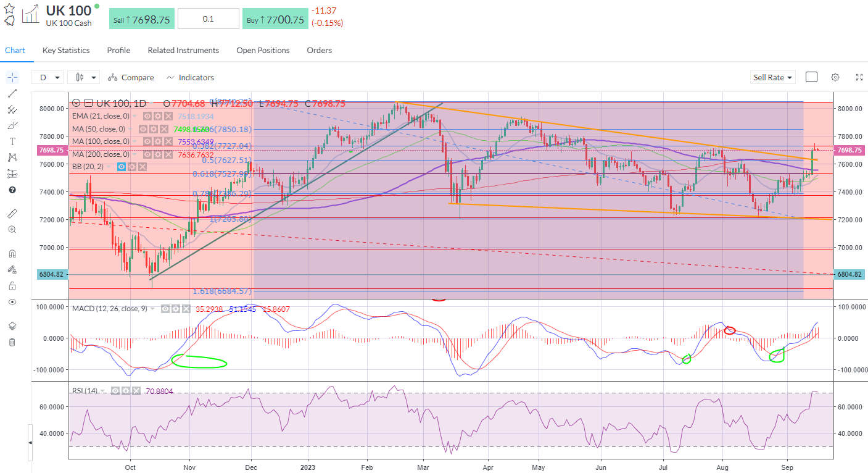The height and width of the screenshot is (473, 868).
Task: Open MA 50 indicator settings
Action: coord(154,129)
